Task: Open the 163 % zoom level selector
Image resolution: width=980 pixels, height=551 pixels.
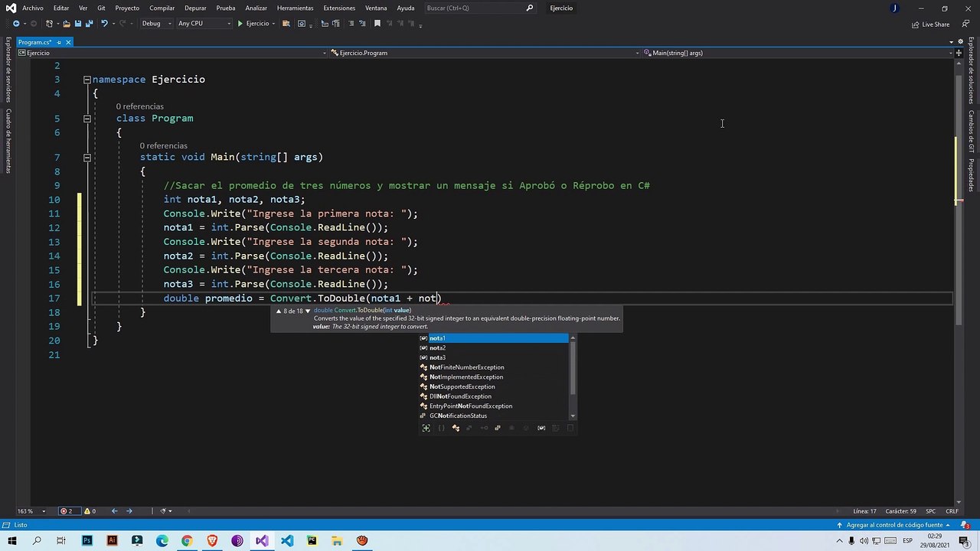Action: coord(31,511)
